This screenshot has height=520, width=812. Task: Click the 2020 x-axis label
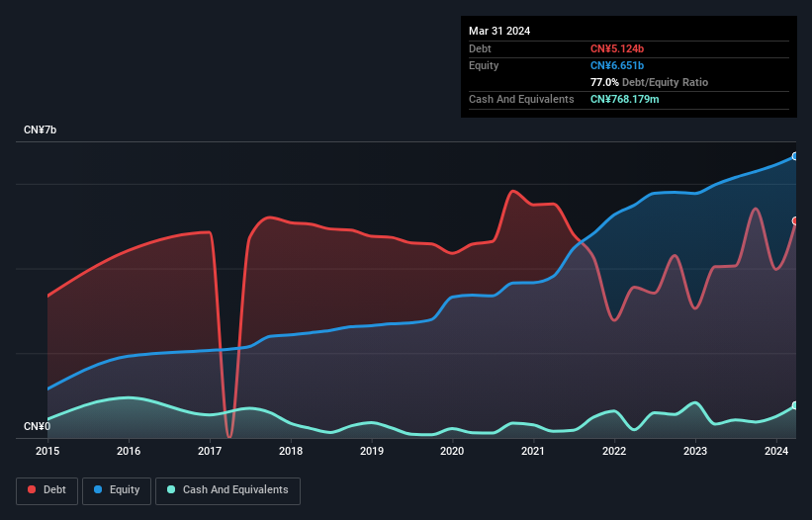pyautogui.click(x=452, y=451)
